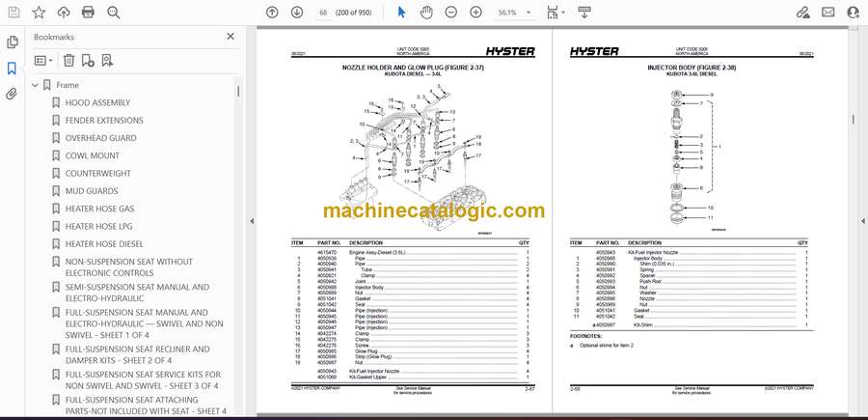
Task: Zoom in with plus button
Action: click(x=476, y=13)
